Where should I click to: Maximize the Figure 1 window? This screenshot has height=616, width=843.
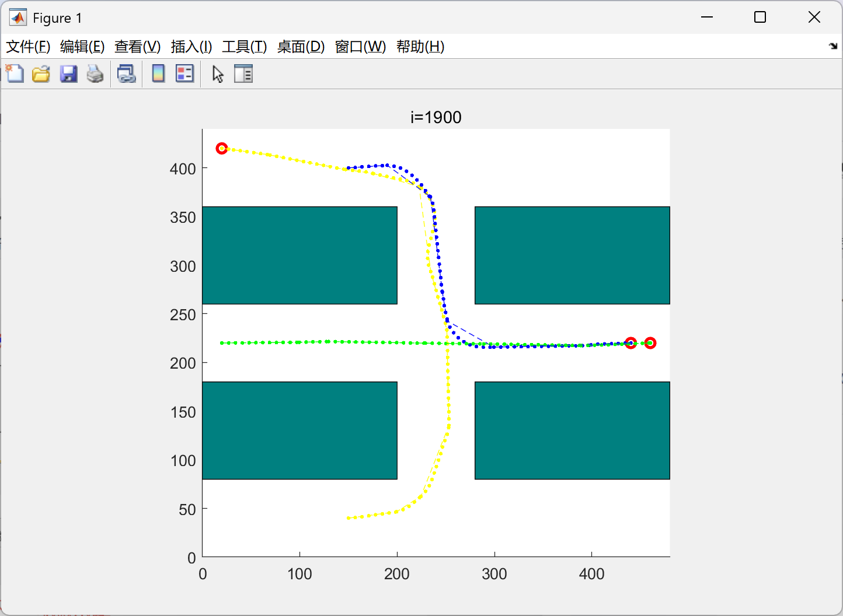(x=760, y=17)
